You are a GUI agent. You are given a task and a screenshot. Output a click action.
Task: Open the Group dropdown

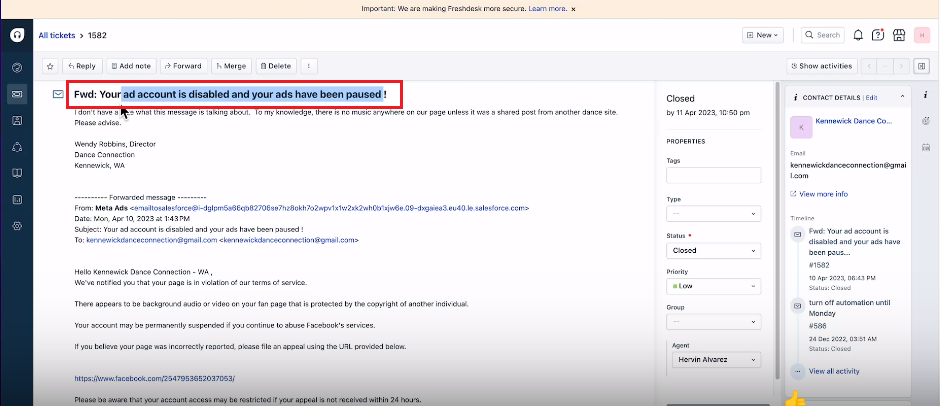click(713, 321)
